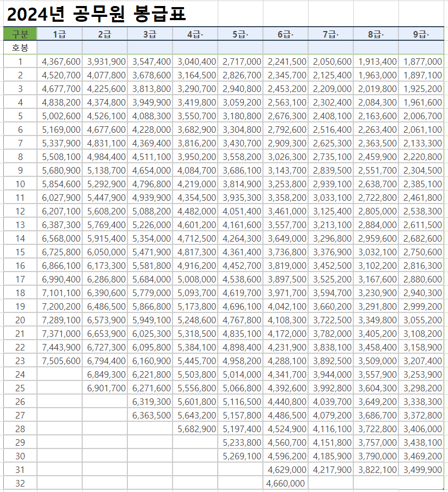The image size is (448, 492).
Task: Select the 호봉 row label '20'
Action: (20, 320)
